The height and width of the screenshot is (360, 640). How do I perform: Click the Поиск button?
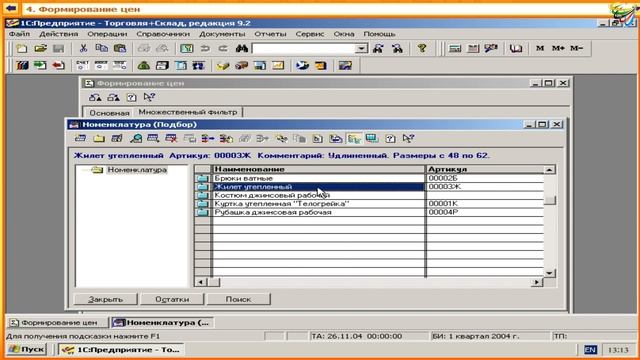point(238,299)
